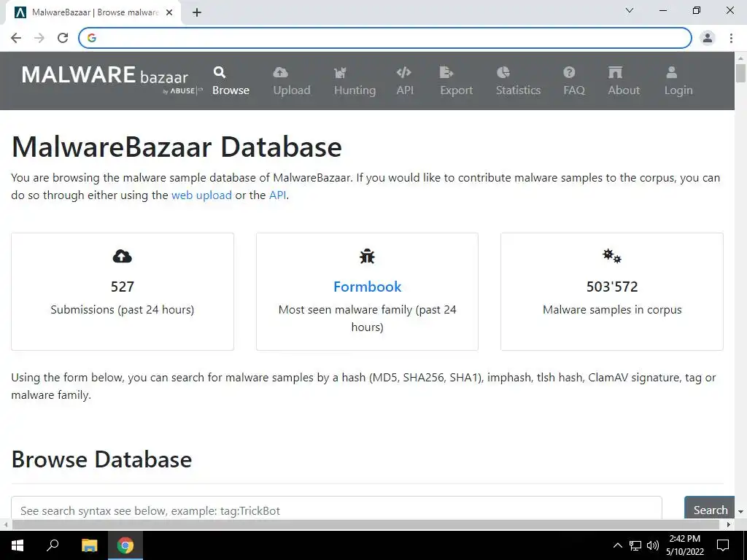Open the Formbook malware family link
This screenshot has width=747, height=560.
368,287
